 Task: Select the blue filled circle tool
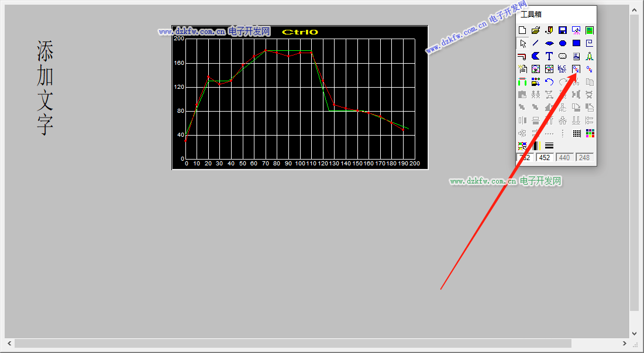[x=563, y=43]
